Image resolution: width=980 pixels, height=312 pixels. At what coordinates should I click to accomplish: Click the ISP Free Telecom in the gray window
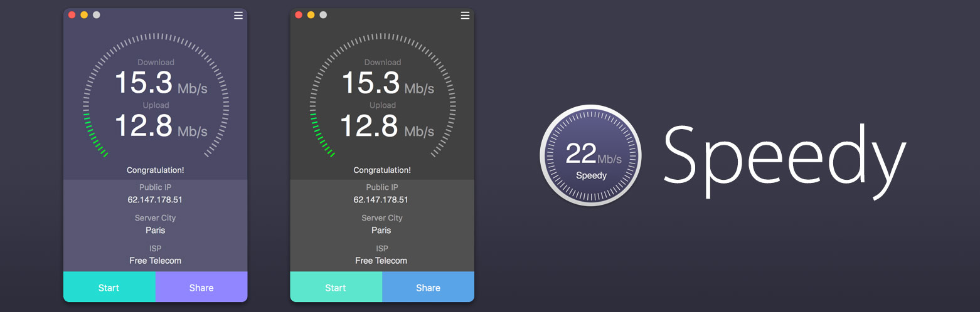pos(381,261)
